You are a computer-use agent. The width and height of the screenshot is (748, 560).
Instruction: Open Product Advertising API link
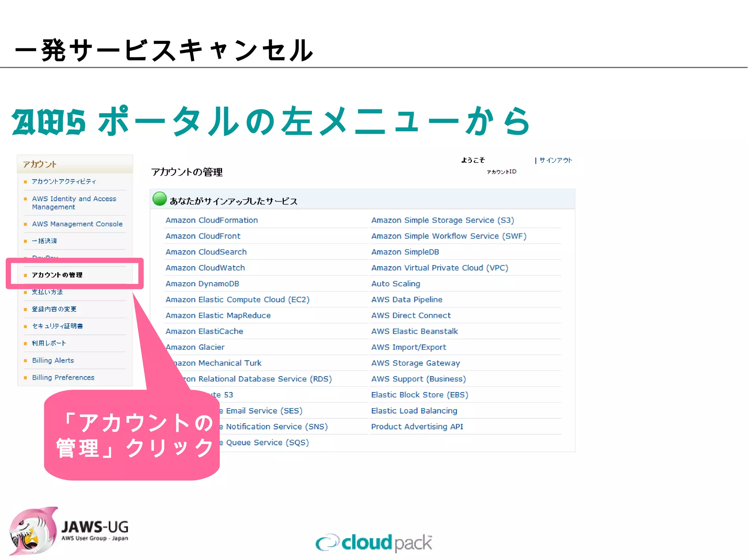point(417,427)
